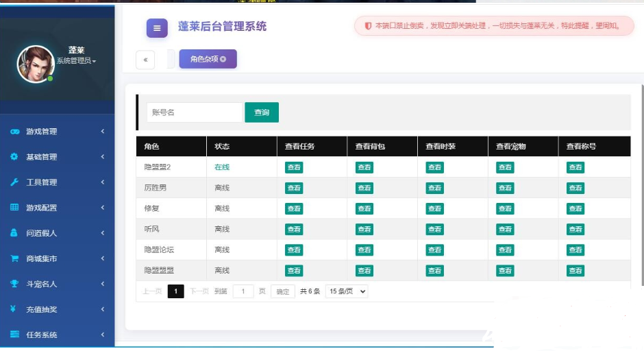644x351 pixels.
Task: Click the yen icon beside 充值抽奖
Action: pos(13,308)
